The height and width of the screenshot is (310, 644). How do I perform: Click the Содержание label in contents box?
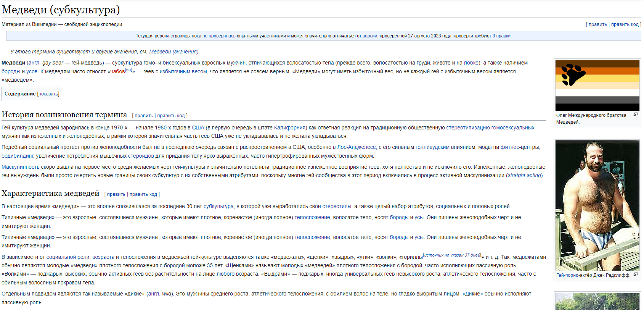20,94
